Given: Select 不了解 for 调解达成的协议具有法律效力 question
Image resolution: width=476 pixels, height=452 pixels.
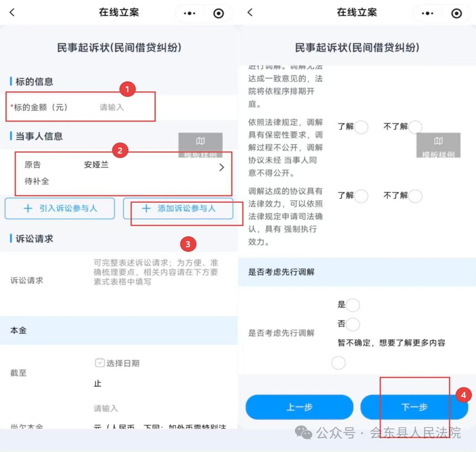Looking at the screenshot, I should (415, 196).
